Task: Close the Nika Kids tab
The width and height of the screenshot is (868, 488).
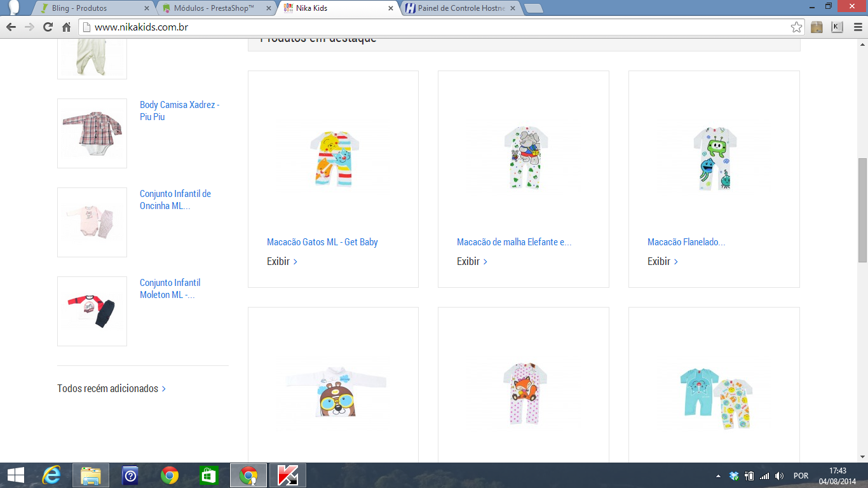Action: [391, 8]
